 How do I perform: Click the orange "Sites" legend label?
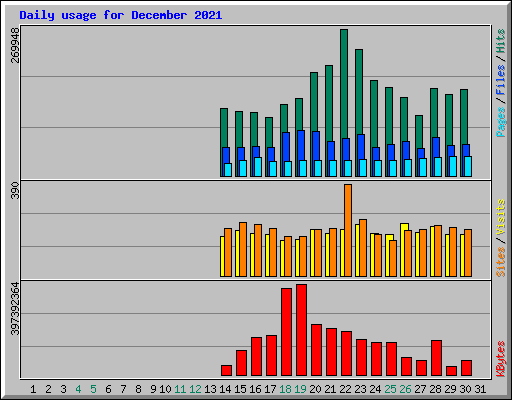point(501,262)
